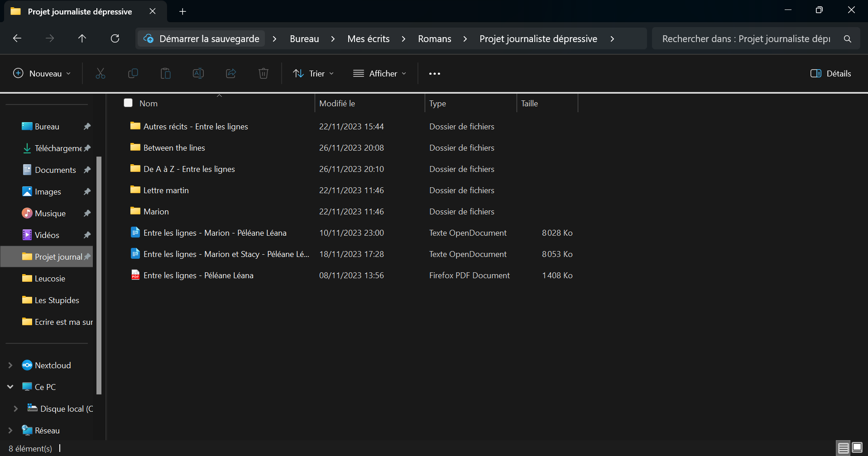Navigate to Romans in breadcrumb path
The width and height of the screenshot is (868, 456).
tap(434, 38)
